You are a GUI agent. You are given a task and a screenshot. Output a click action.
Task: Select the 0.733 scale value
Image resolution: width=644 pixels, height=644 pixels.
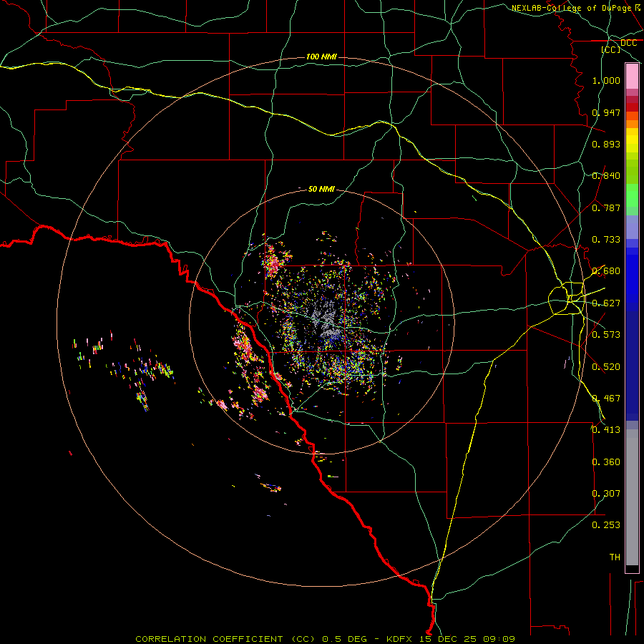click(606, 240)
